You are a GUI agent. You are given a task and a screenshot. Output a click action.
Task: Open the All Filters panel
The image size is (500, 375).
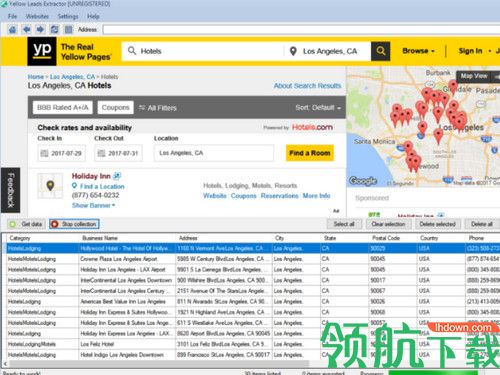[158, 108]
